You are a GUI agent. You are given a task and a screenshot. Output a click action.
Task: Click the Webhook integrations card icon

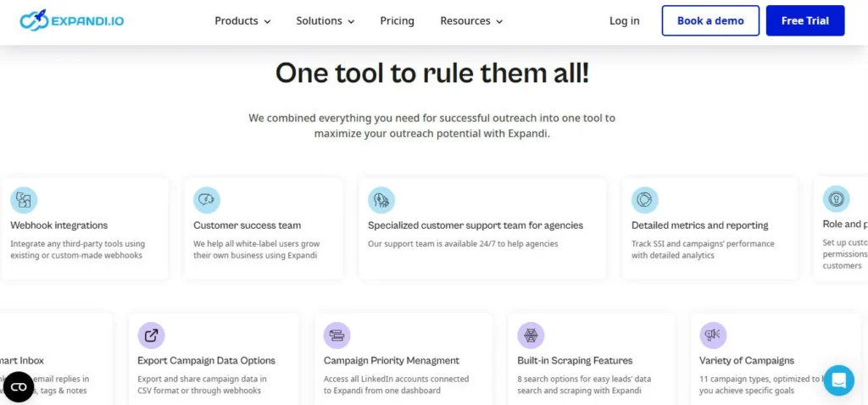(x=24, y=200)
